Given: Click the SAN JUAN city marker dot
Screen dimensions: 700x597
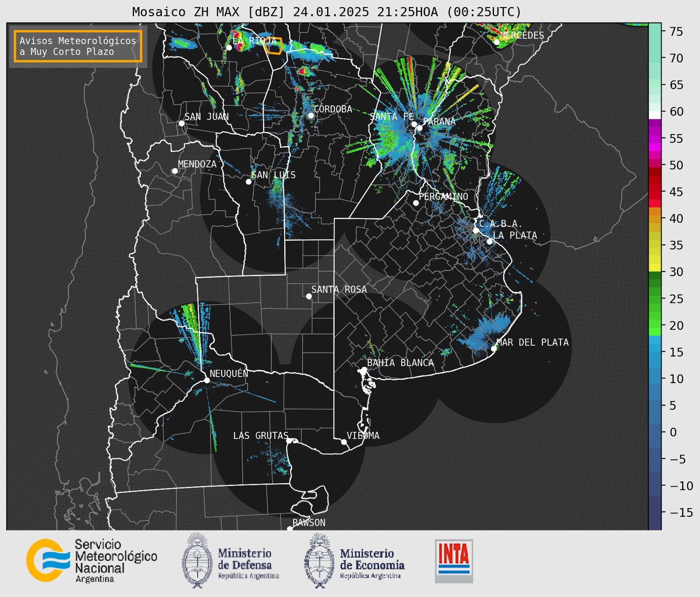Looking at the screenshot, I should 181,123.
